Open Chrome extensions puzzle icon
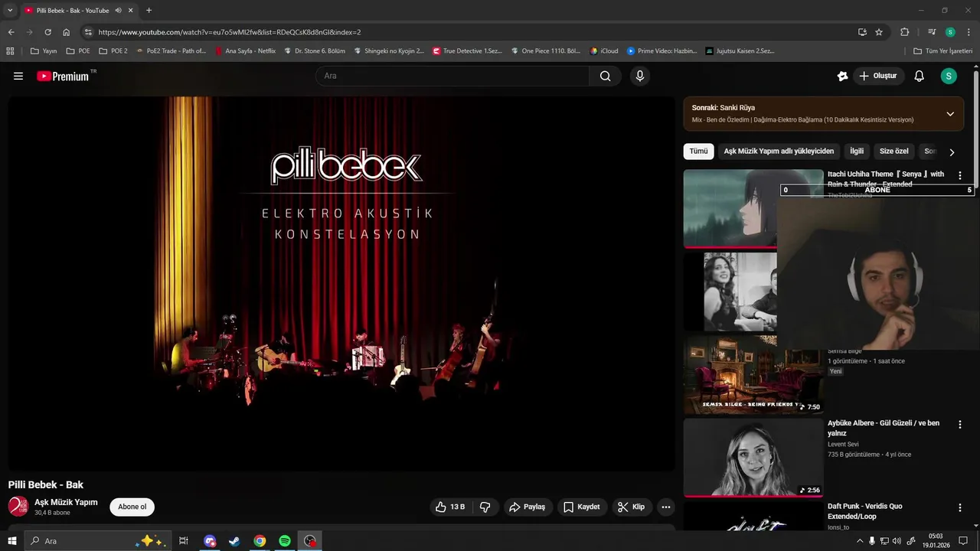Image resolution: width=980 pixels, height=551 pixels. (904, 32)
